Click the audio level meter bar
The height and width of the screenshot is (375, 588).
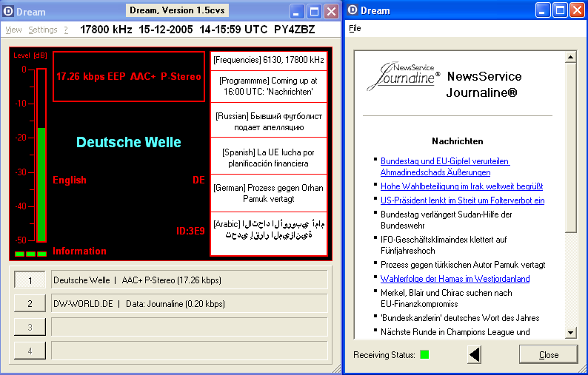pyautogui.click(x=41, y=155)
